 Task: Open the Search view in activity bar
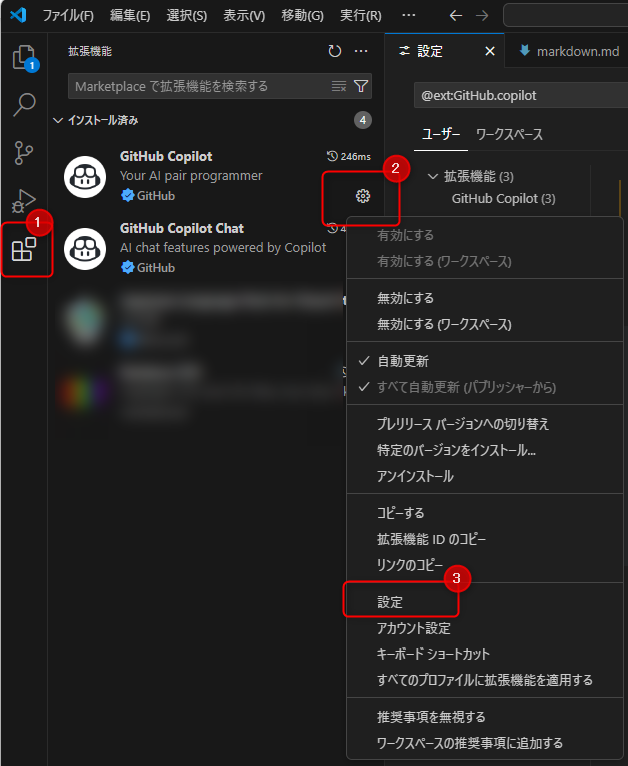[x=24, y=105]
